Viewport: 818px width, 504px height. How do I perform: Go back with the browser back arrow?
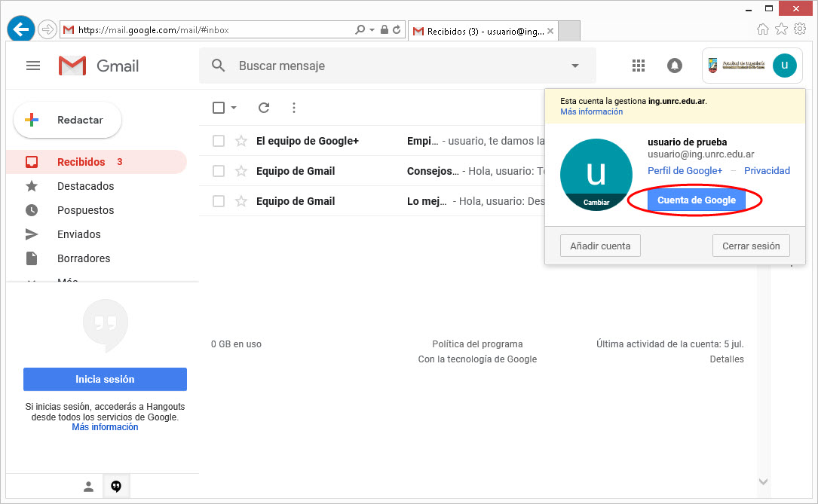tap(21, 29)
